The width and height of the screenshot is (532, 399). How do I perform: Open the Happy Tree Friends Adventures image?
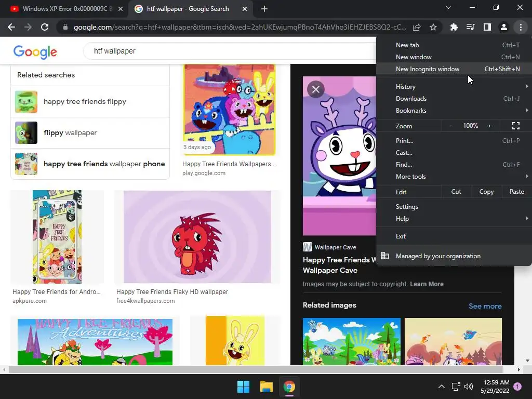pyautogui.click(x=95, y=342)
